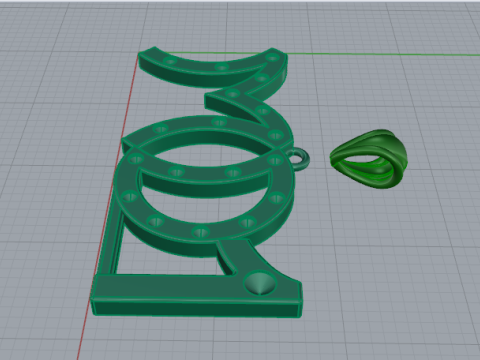480x360 pixels.
Task: Click the cone-shaped recess on the pendant base
Action: click(260, 284)
